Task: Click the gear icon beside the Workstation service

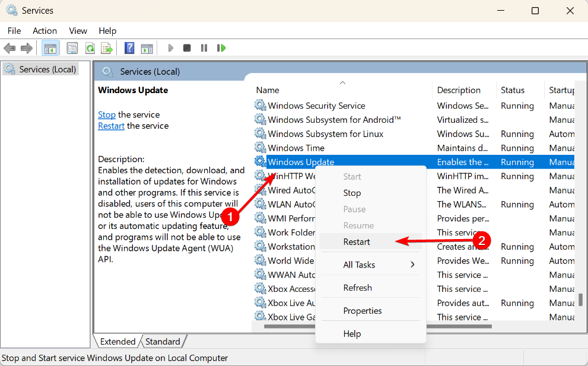Action: 260,246
